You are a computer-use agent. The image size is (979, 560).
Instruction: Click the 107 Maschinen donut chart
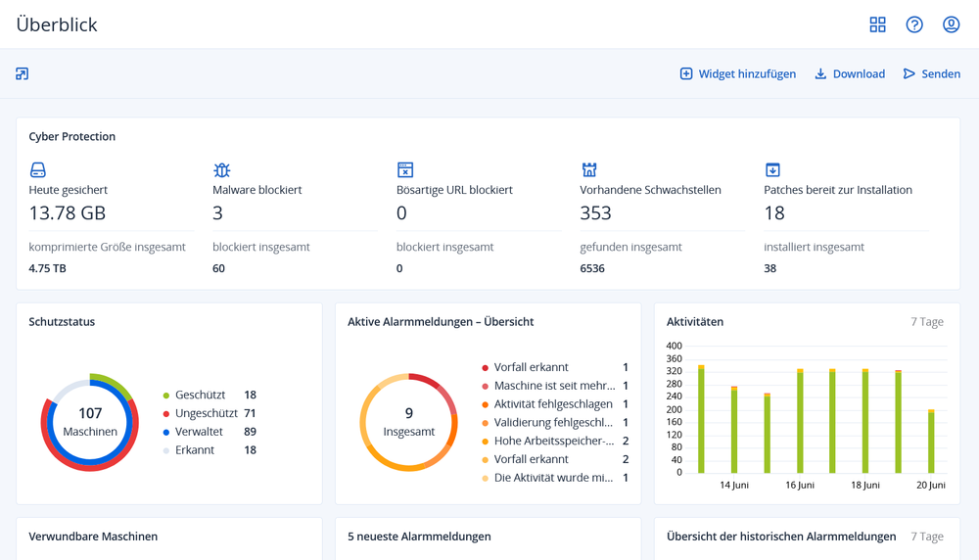(x=90, y=423)
